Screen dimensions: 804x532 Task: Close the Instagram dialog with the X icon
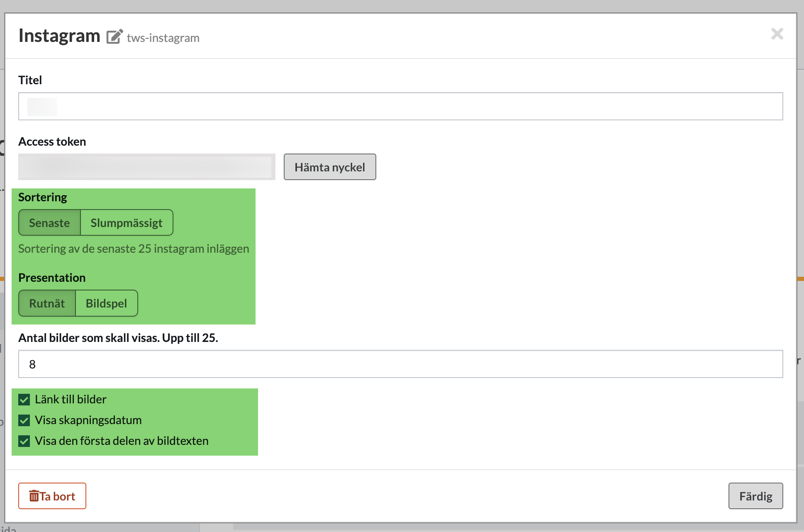(x=777, y=34)
